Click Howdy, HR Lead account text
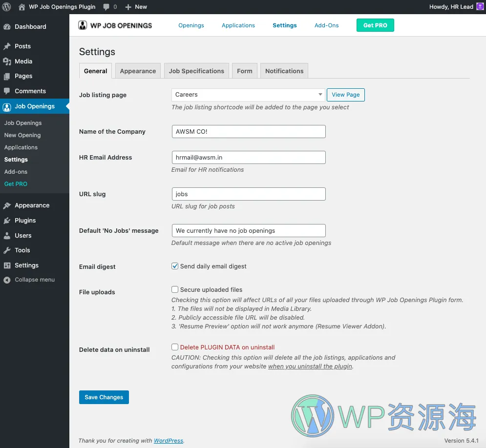The height and width of the screenshot is (448, 486). point(451,7)
